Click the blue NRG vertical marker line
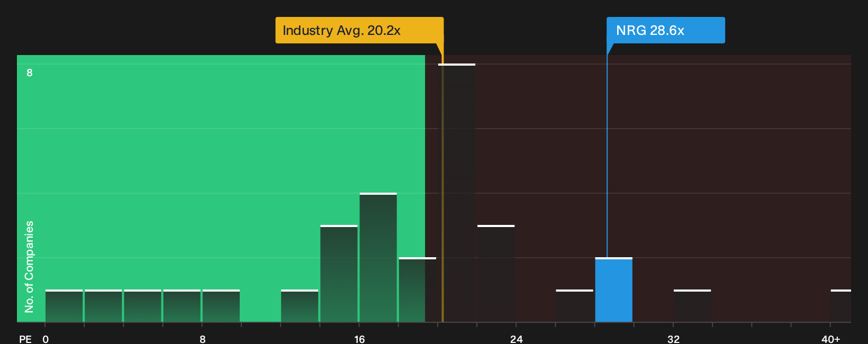868x344 pixels. [x=607, y=156]
